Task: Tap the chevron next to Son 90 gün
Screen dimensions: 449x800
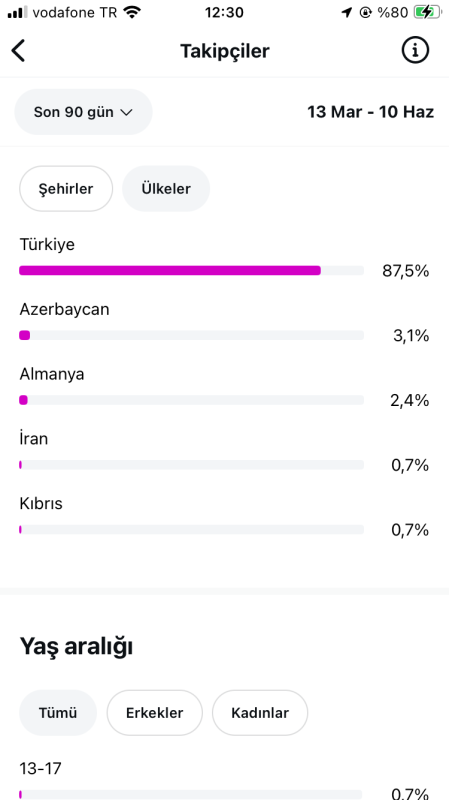Action: (x=127, y=112)
